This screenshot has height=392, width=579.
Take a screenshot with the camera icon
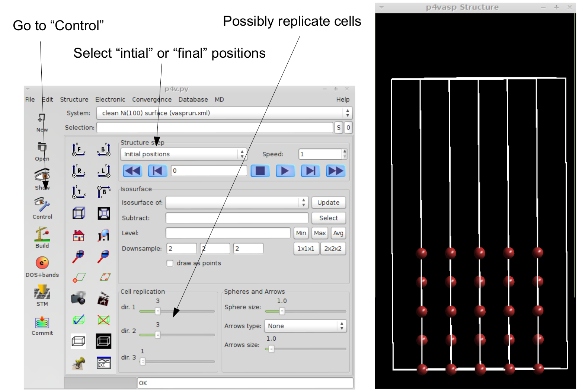tap(79, 298)
